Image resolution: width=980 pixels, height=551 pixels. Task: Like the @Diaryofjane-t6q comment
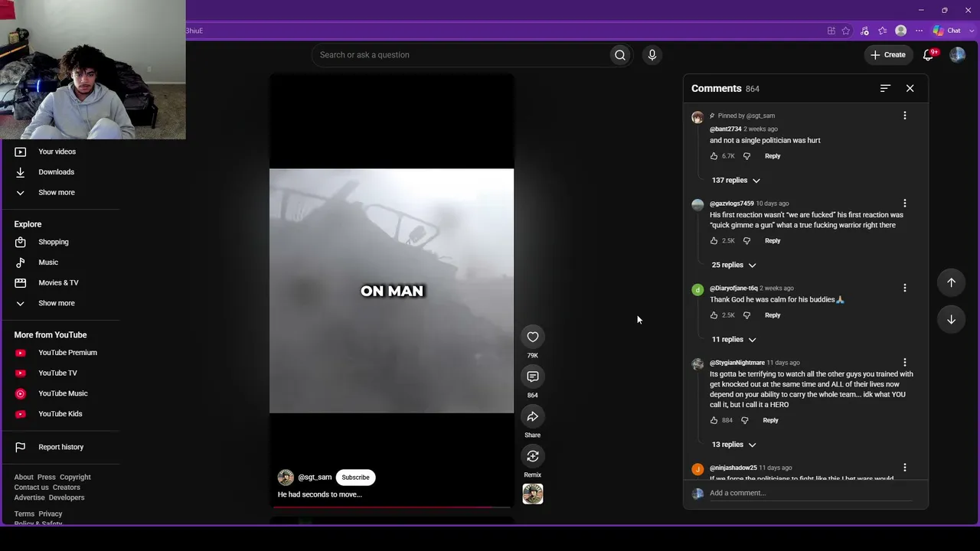pos(714,315)
